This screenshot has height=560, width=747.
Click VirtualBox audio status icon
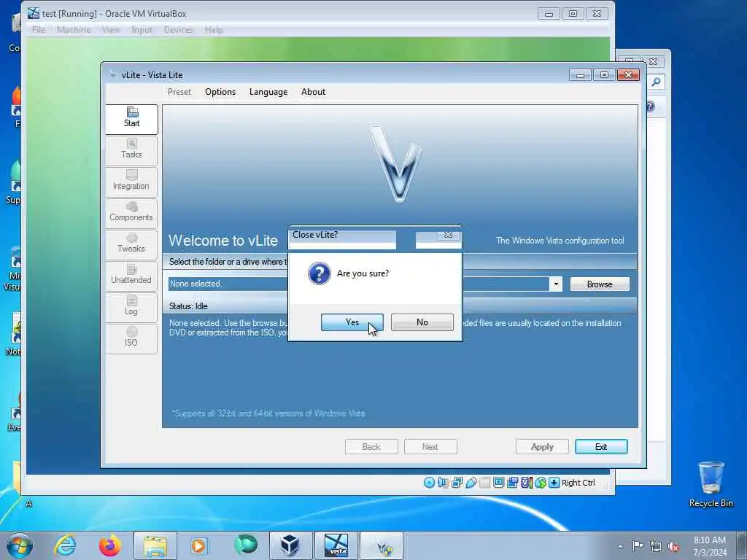point(443,483)
